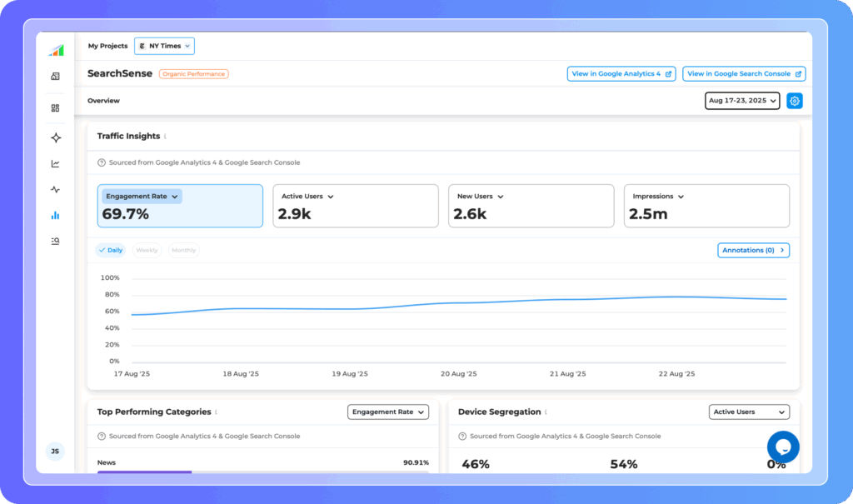853x504 pixels.
Task: Open the chat support bubble
Action: (x=783, y=447)
